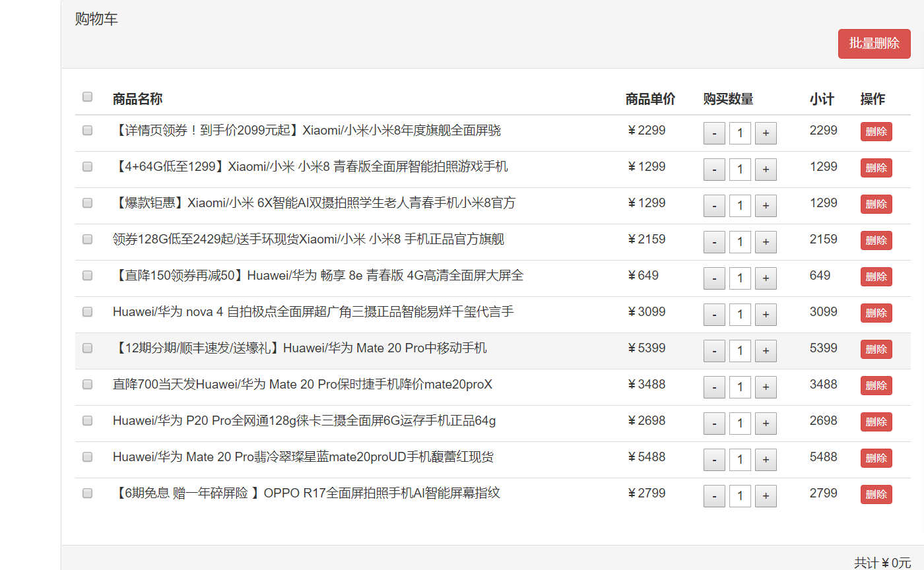
Task: Check the box for 小米8年度旗舰全面屏 row
Action: [x=87, y=131]
